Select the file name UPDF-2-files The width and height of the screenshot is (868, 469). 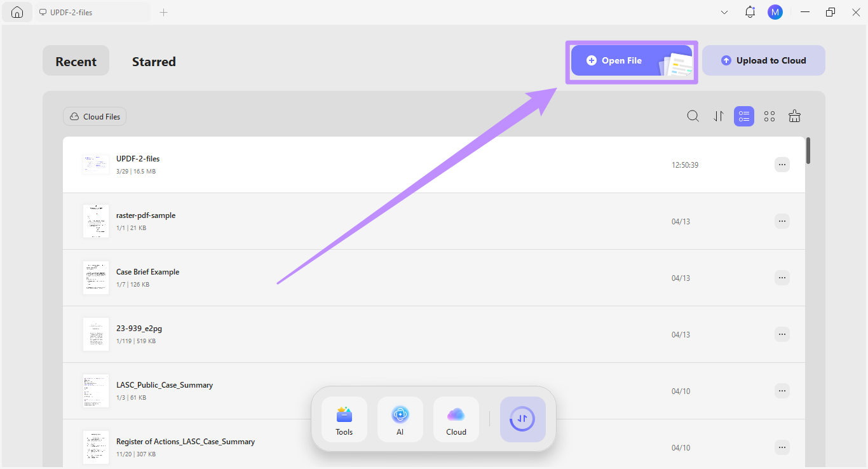138,159
